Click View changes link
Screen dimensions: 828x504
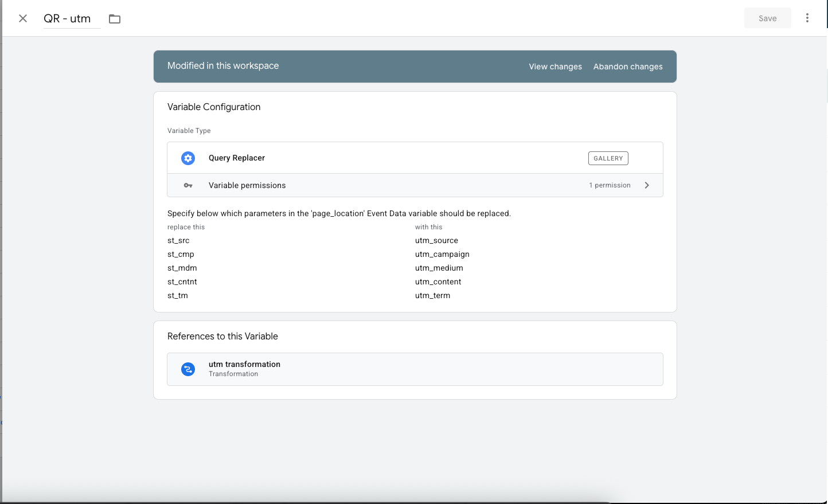click(555, 67)
